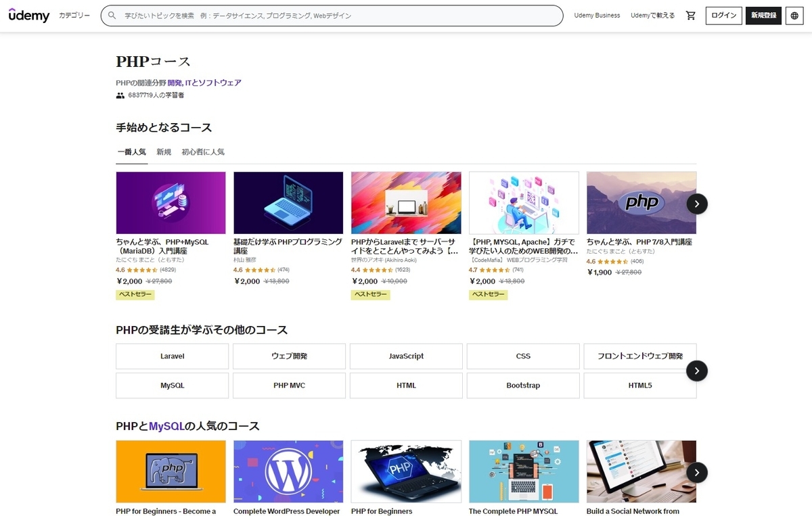Open PHP+MySQL (MariaDB) 入門講座 thumbnail
The image size is (812, 516).
171,203
